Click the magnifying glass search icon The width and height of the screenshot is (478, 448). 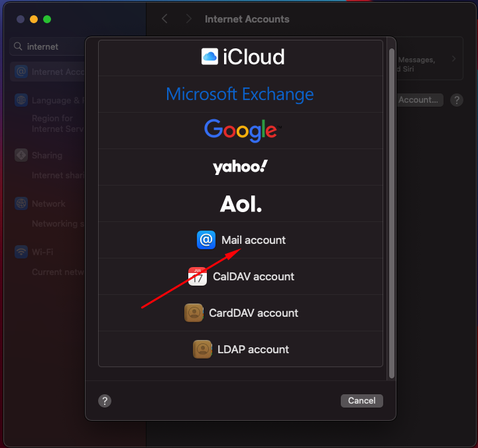(x=18, y=46)
